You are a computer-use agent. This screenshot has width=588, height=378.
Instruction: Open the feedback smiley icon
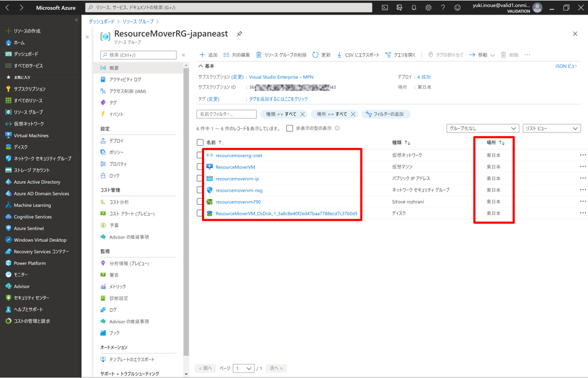coord(458,8)
